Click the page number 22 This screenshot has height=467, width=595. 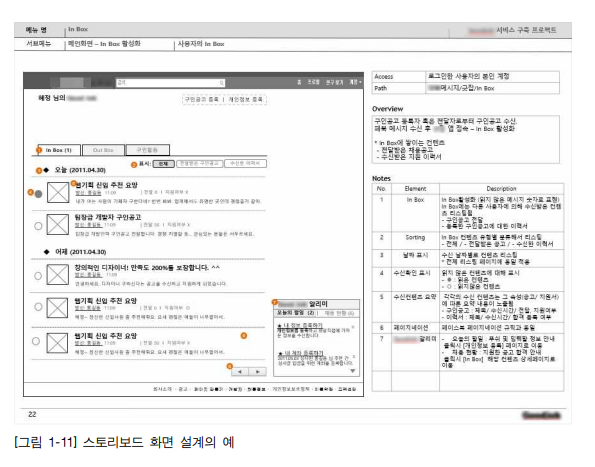coord(32,415)
